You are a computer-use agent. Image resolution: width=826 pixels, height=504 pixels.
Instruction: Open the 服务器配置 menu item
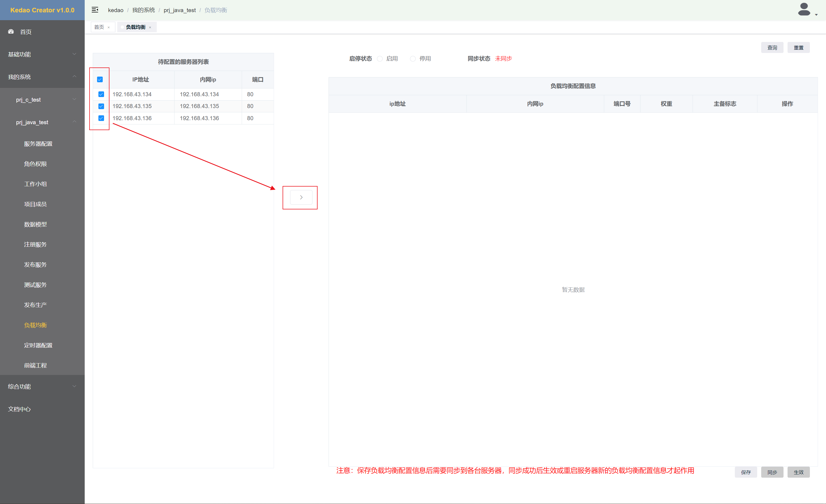pos(38,144)
